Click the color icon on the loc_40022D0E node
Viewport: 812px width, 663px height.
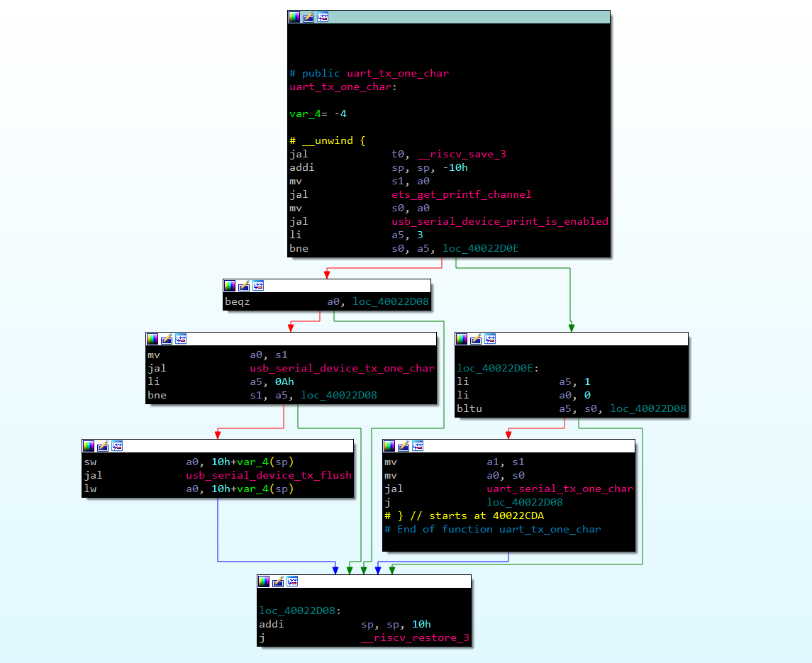(x=461, y=339)
